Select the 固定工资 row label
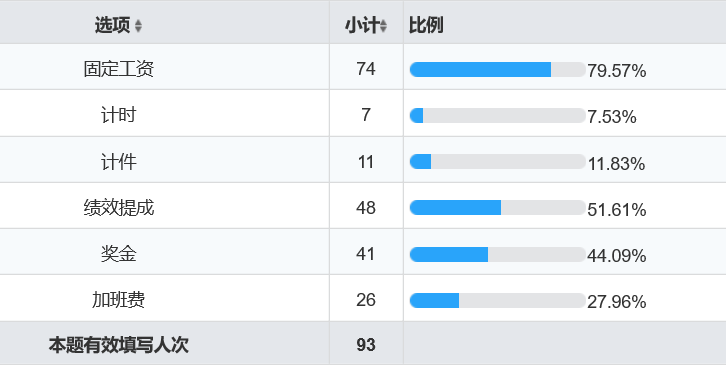Screen dimensions: 726x370 click(119, 69)
